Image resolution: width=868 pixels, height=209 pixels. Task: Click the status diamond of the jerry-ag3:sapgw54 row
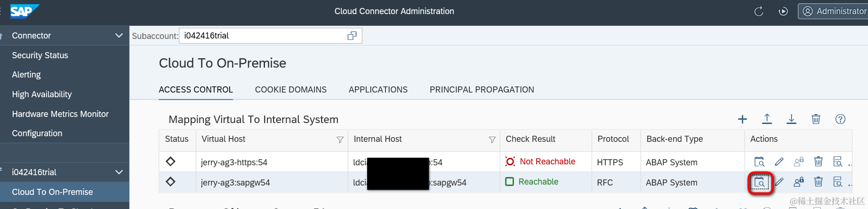(x=170, y=181)
